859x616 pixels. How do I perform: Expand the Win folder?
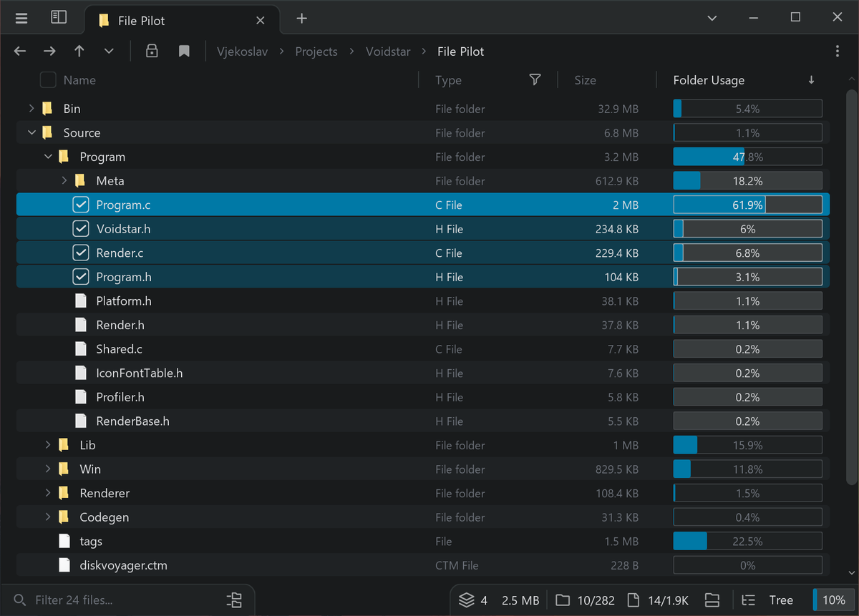click(48, 469)
